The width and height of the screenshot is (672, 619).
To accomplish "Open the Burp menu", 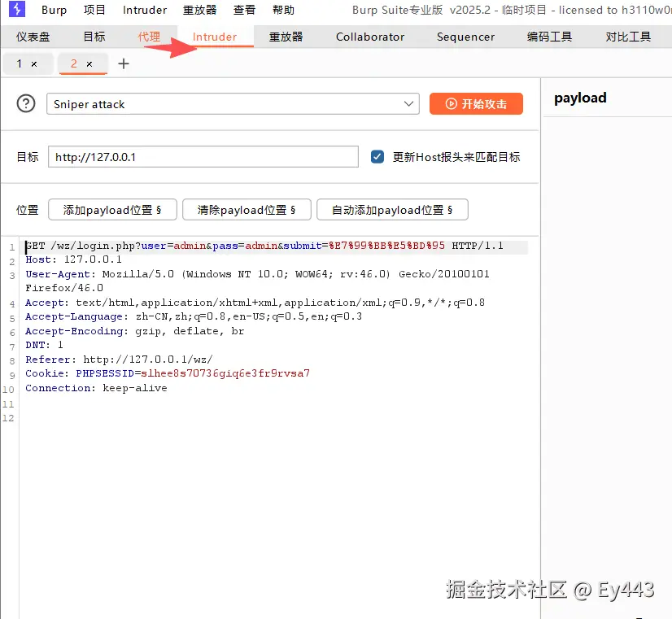I will tap(54, 10).
